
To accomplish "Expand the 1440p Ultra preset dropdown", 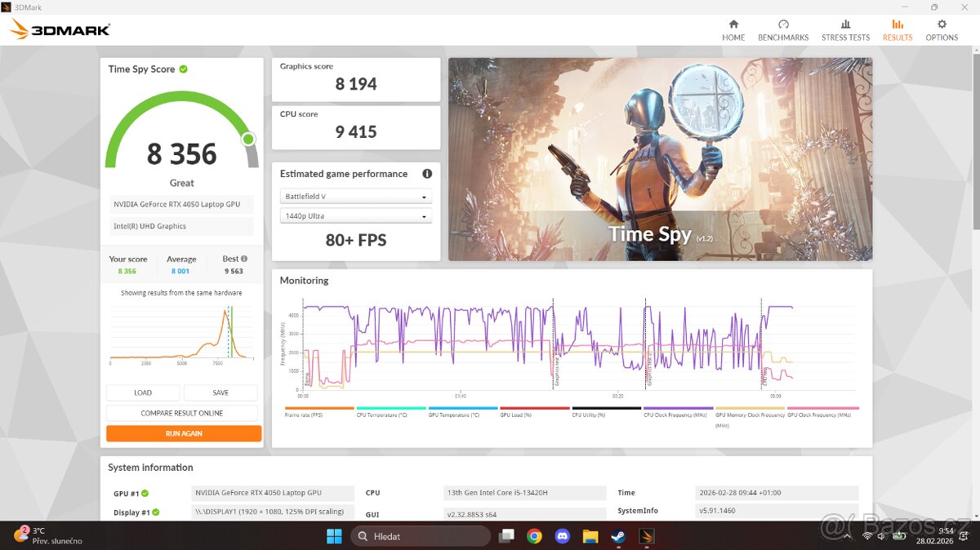I will pos(355,215).
